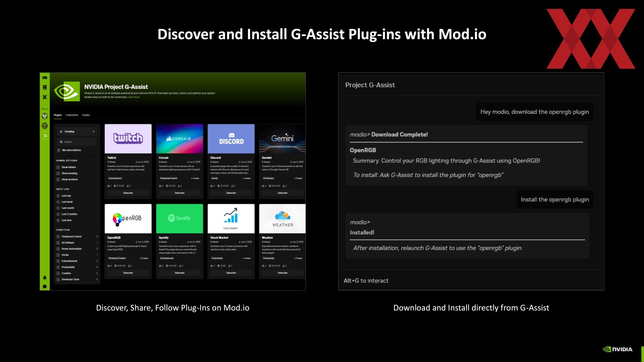The width and height of the screenshot is (644, 362).
Task: Click the subscriber count icon on Gemini card
Action: coord(263,186)
